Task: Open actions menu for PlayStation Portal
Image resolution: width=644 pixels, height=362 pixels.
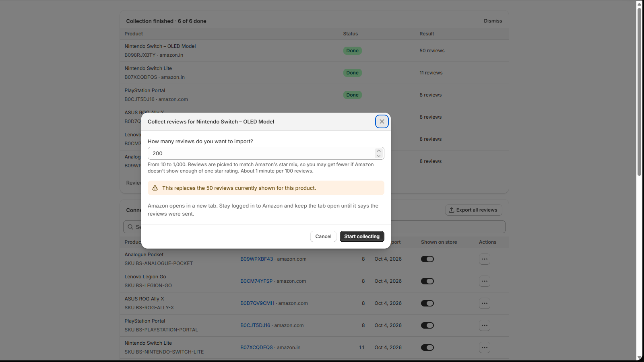Action: coord(485,325)
